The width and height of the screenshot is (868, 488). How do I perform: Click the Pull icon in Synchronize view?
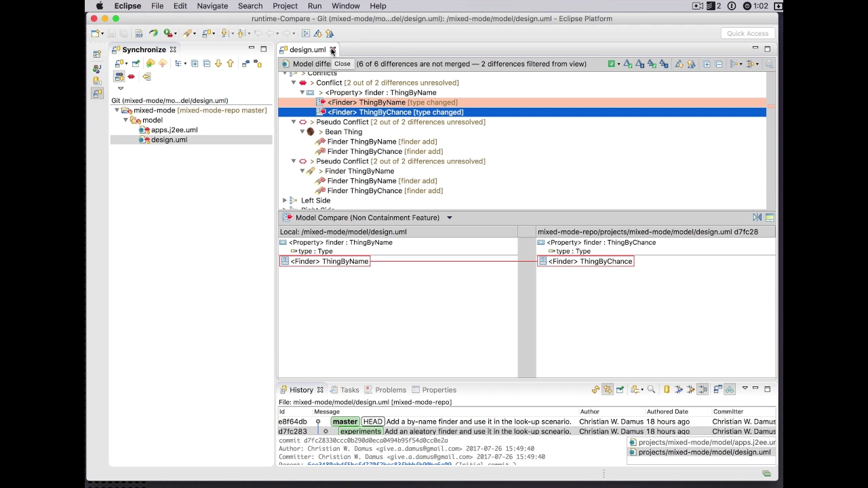(151, 63)
